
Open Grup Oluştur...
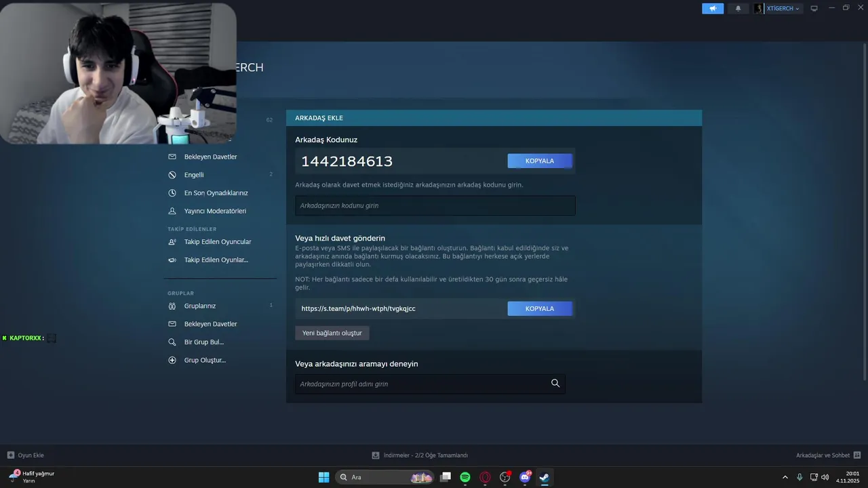point(205,361)
